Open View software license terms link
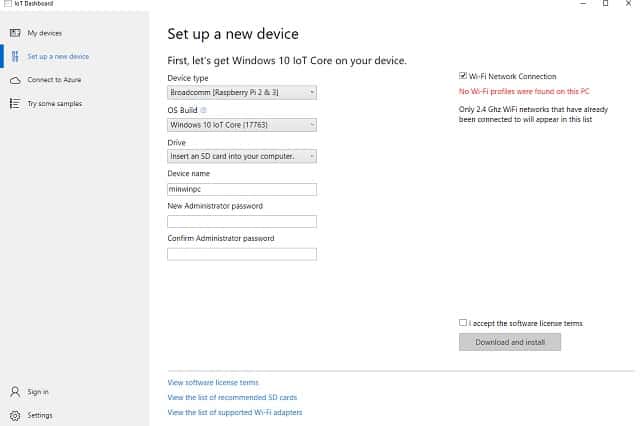640x426 pixels. [x=213, y=382]
